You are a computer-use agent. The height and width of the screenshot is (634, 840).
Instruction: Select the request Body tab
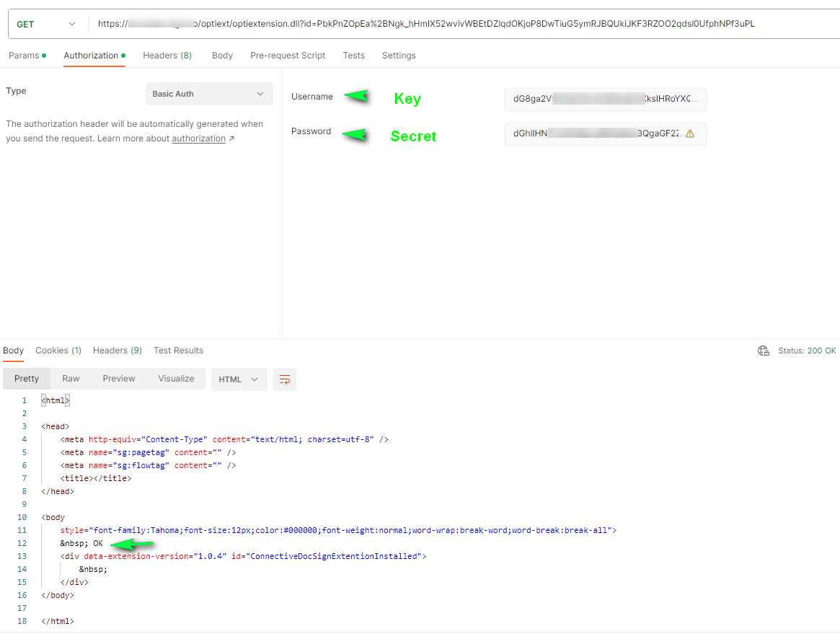(x=222, y=56)
